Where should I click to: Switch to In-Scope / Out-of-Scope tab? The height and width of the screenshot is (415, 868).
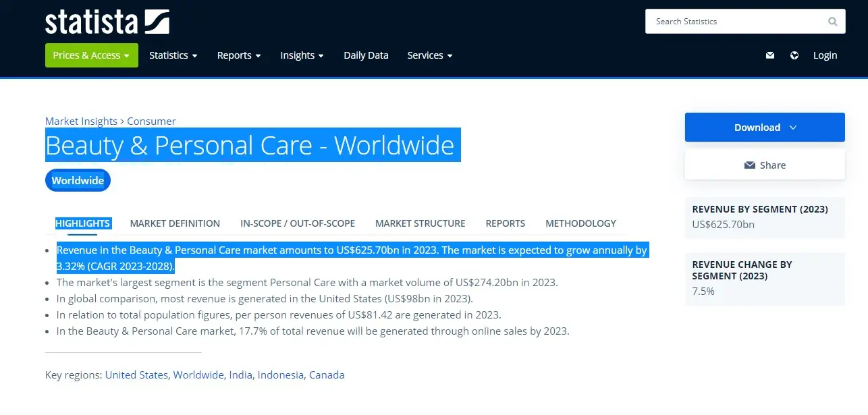[298, 223]
